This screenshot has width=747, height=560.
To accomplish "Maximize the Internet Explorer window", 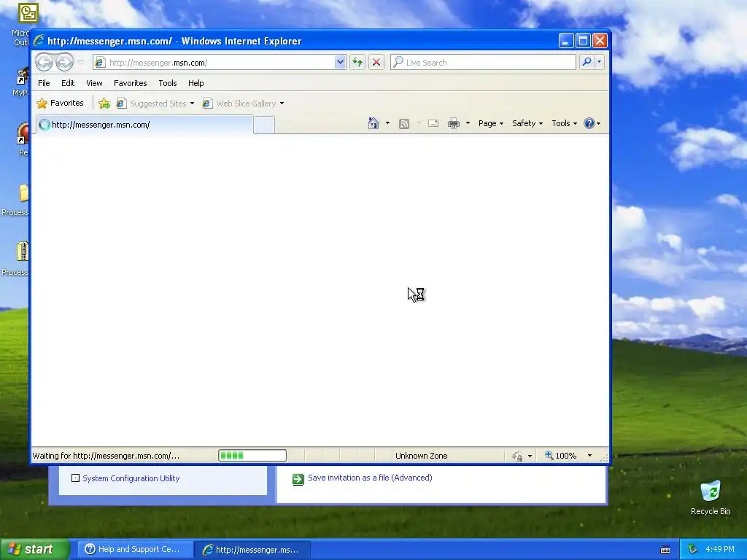I will click(583, 41).
